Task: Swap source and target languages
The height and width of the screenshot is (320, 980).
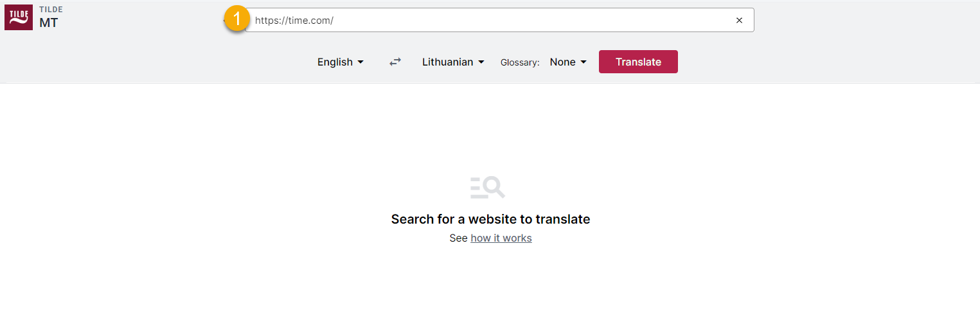Action: 395,62
